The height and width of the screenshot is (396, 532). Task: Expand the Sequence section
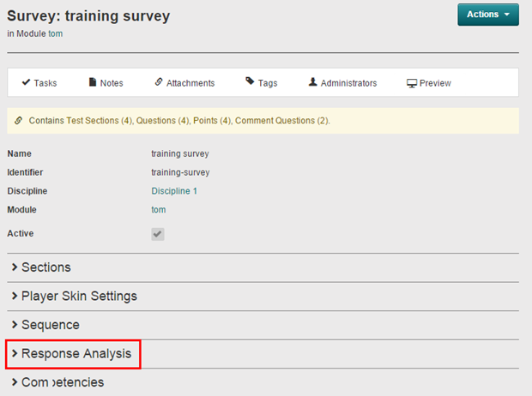coord(50,325)
